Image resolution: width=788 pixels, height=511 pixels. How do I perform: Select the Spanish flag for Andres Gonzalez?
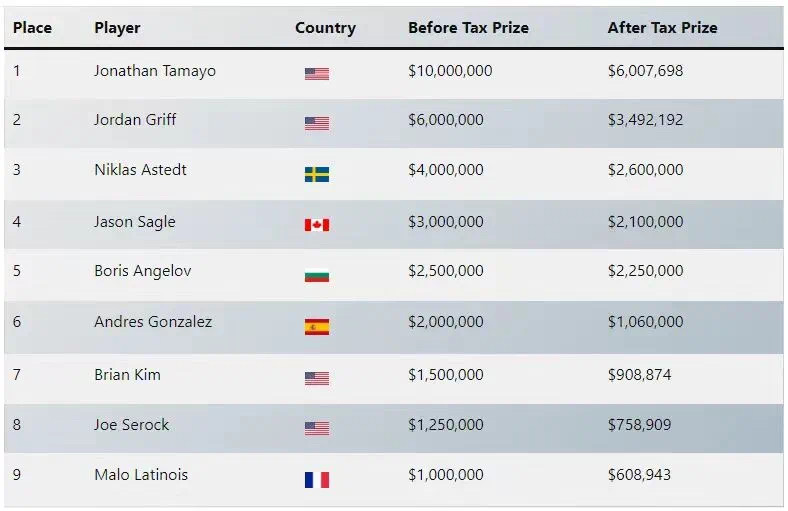(x=316, y=326)
